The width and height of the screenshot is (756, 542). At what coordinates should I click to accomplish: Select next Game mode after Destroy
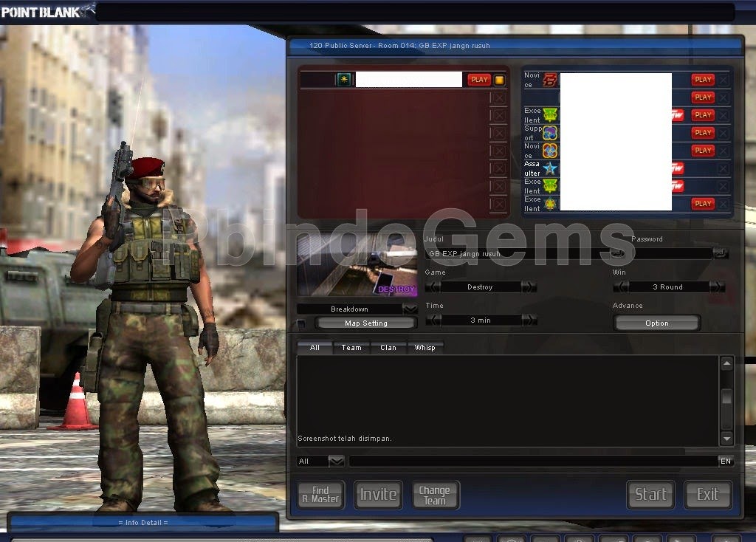coord(529,287)
